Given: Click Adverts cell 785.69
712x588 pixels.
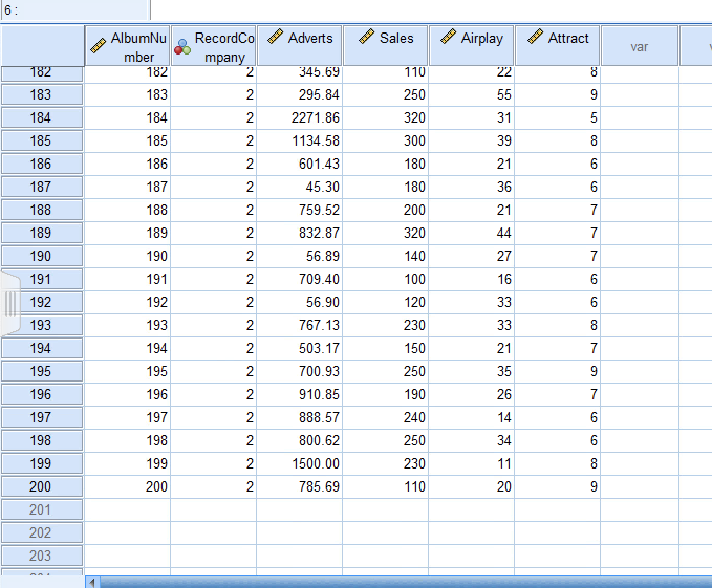Looking at the screenshot, I should 299,487.
